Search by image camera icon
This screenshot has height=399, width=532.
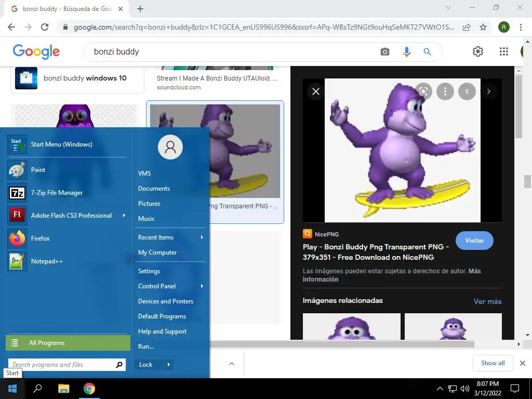385,51
